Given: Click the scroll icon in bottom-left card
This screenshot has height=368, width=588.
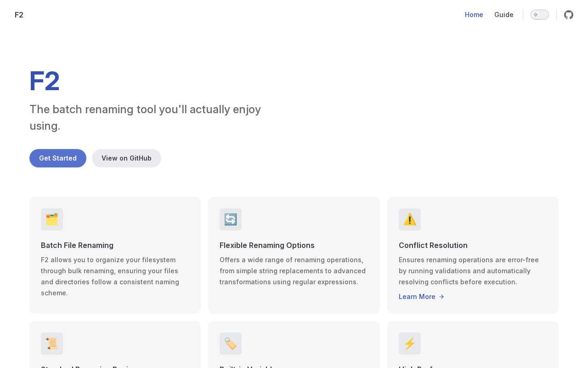Looking at the screenshot, I should [x=52, y=344].
